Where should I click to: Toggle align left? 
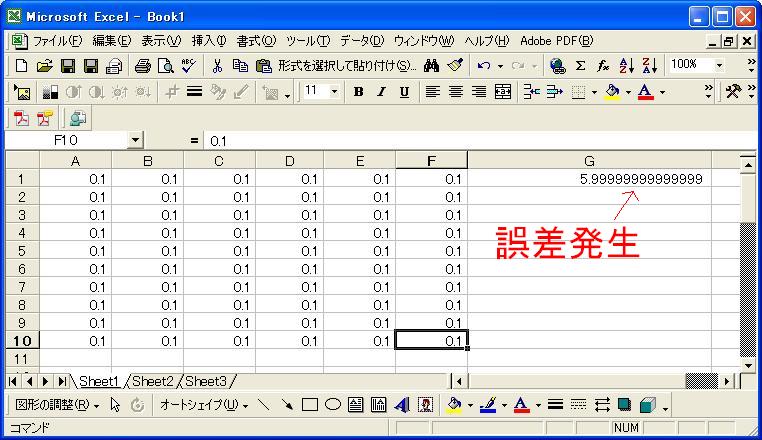(x=433, y=91)
